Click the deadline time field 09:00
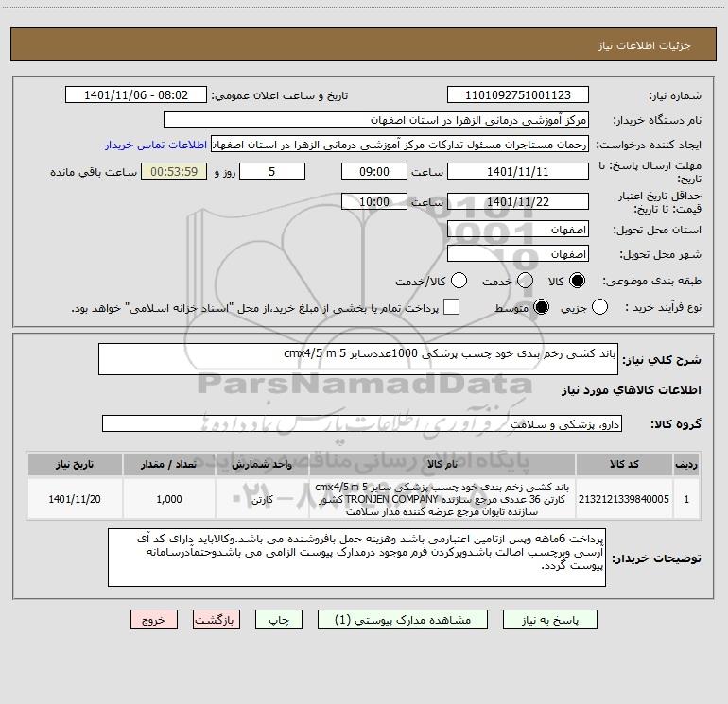 point(374,171)
